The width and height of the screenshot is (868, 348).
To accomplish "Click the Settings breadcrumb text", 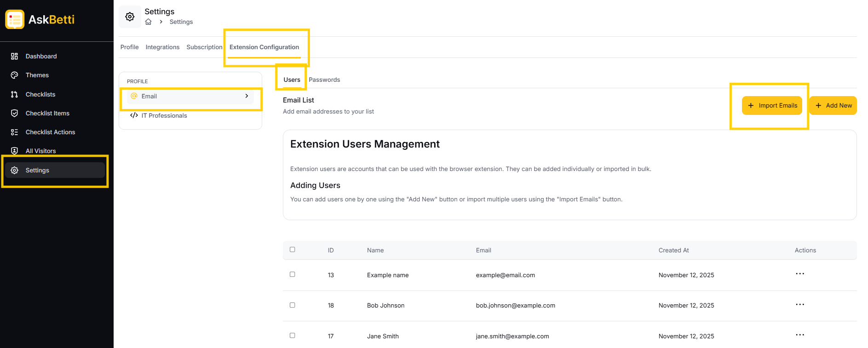I will (181, 22).
